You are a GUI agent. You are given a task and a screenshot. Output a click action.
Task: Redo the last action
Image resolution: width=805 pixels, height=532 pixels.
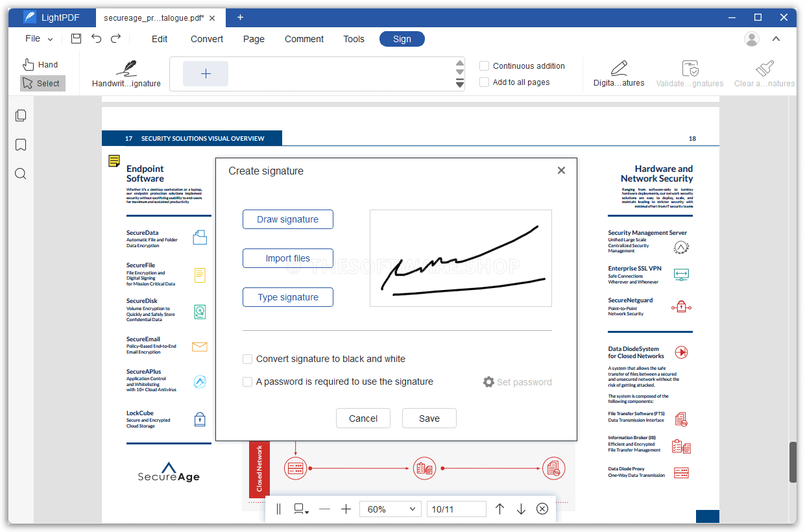[115, 39]
